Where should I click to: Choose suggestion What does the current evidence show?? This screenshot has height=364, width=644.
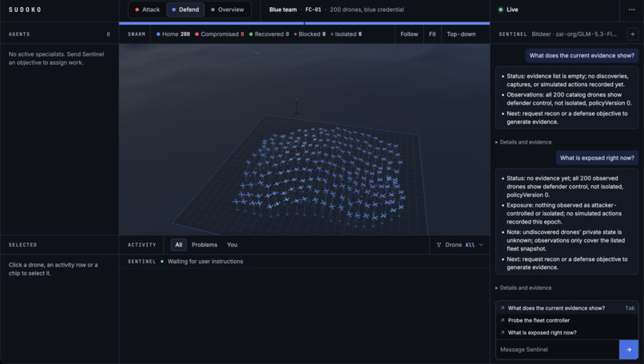pyautogui.click(x=566, y=308)
